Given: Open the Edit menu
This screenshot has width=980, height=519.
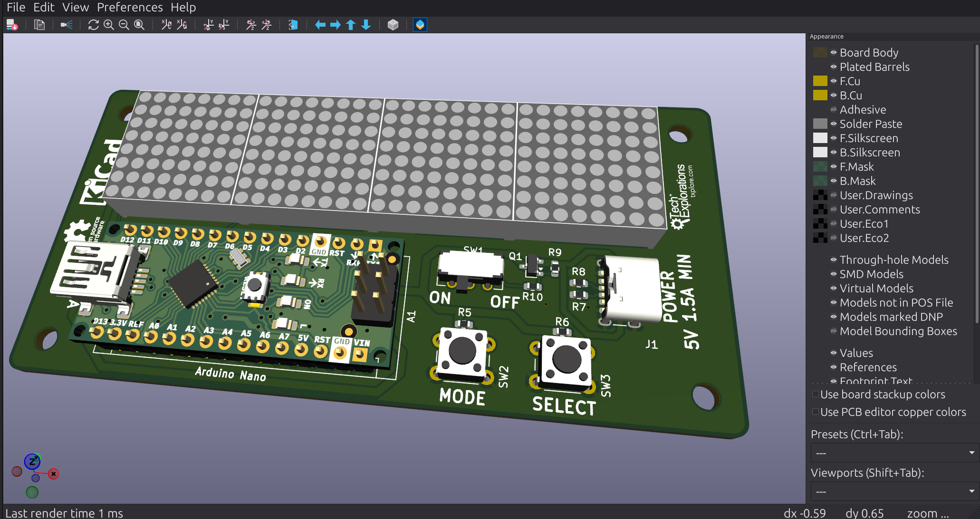Looking at the screenshot, I should point(44,7).
